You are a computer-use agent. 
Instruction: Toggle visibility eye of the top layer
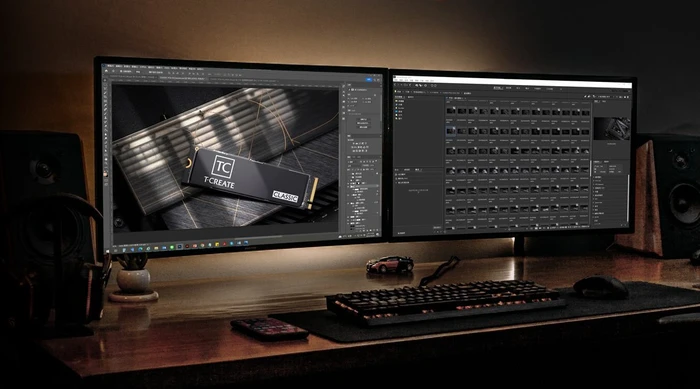click(349, 184)
